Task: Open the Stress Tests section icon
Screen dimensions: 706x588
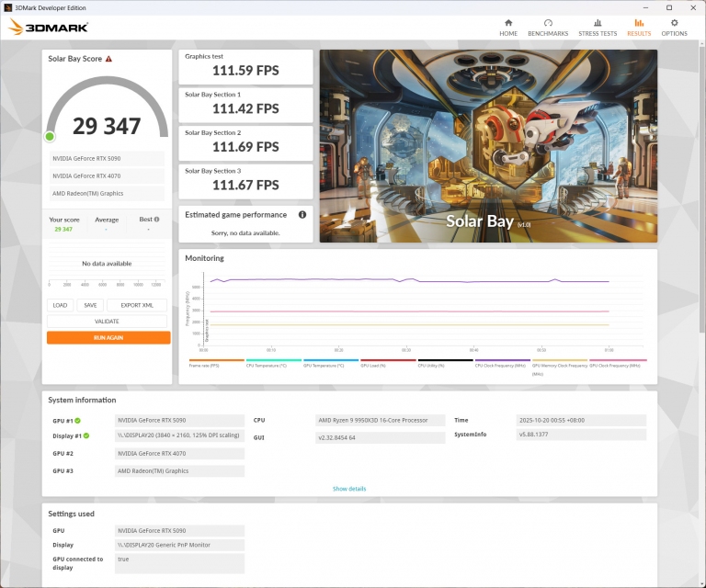Action: pyautogui.click(x=598, y=23)
